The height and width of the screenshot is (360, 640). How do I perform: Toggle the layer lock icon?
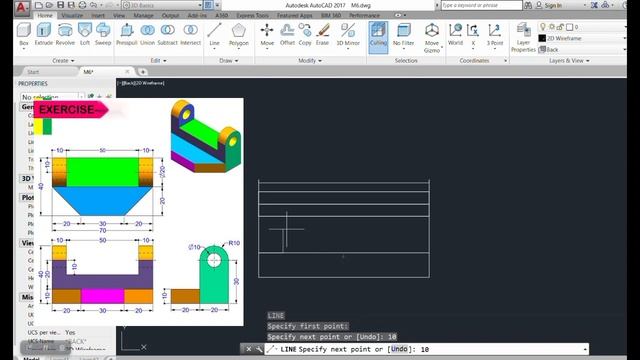click(x=560, y=27)
